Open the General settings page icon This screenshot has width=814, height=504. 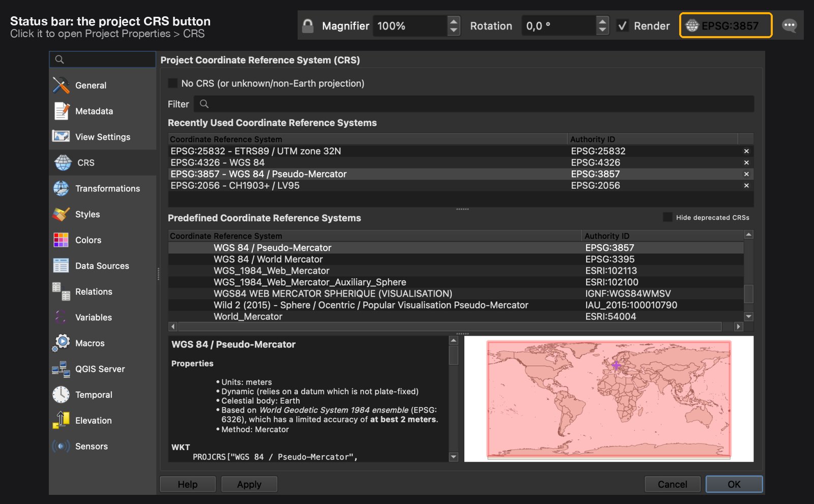coord(61,85)
